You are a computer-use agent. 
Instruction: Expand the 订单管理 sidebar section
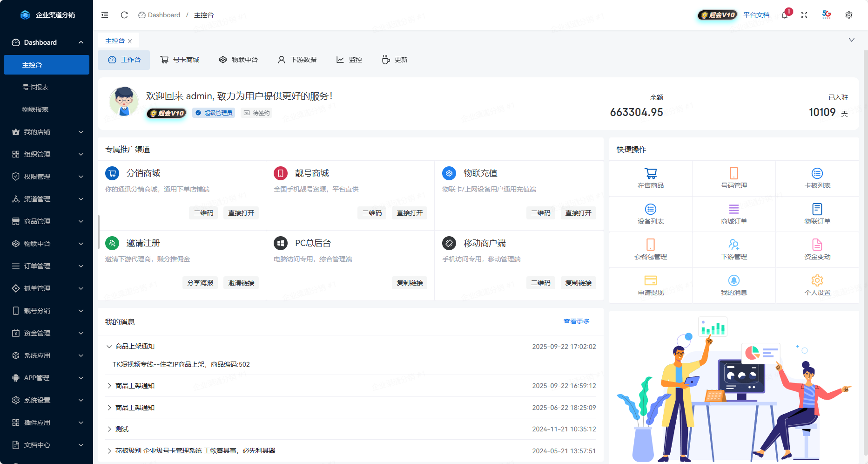tap(47, 266)
